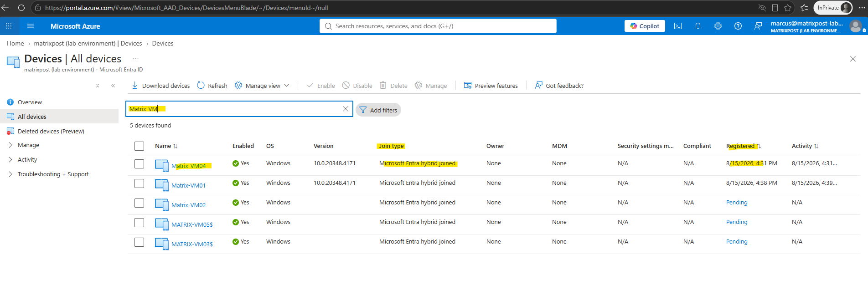Click Pending link for Matrix-VM02

pyautogui.click(x=737, y=203)
